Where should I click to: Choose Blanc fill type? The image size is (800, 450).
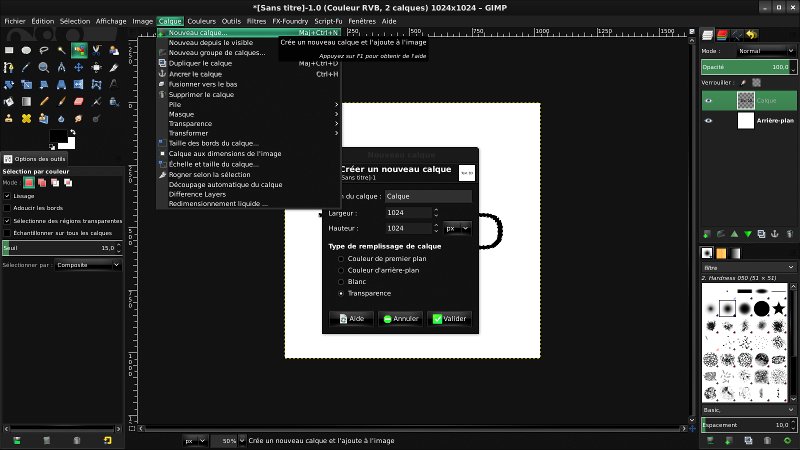(341, 282)
